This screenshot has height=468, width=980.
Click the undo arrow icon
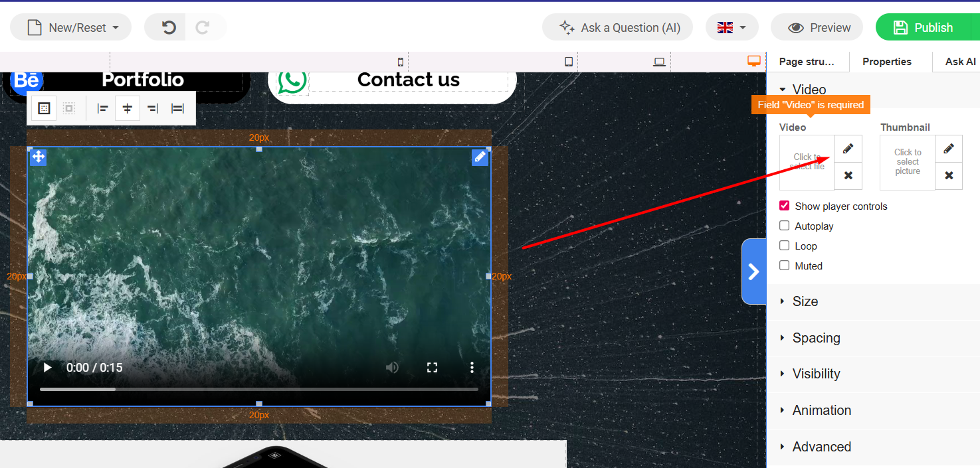click(x=169, y=27)
